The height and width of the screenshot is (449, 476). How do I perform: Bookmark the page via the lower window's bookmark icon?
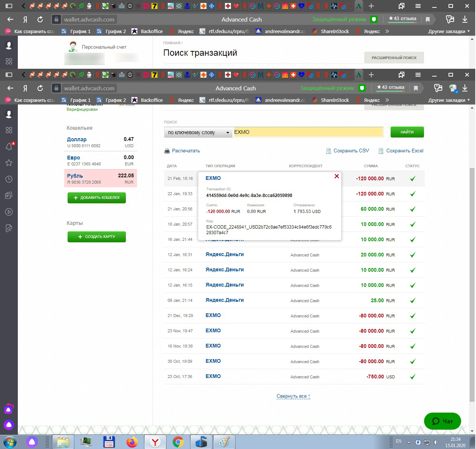click(x=416, y=88)
